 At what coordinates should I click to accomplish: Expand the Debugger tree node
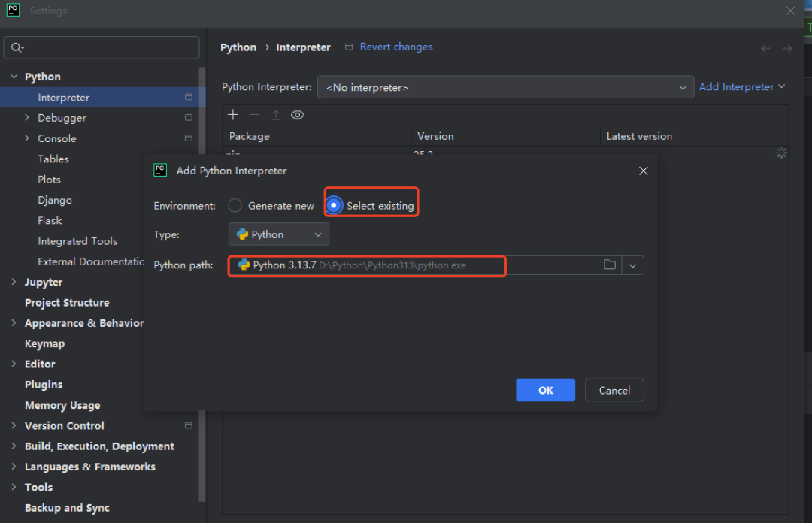(27, 117)
